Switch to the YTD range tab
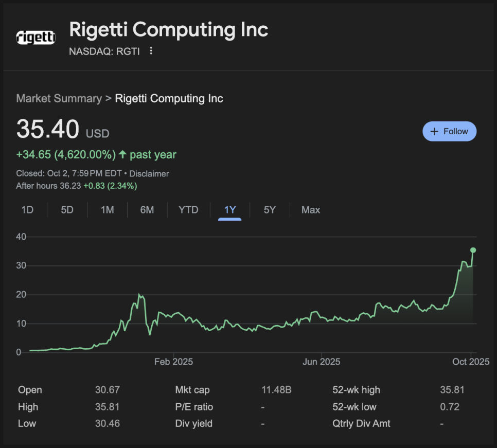Screen dimensions: 497x448 pos(188,210)
